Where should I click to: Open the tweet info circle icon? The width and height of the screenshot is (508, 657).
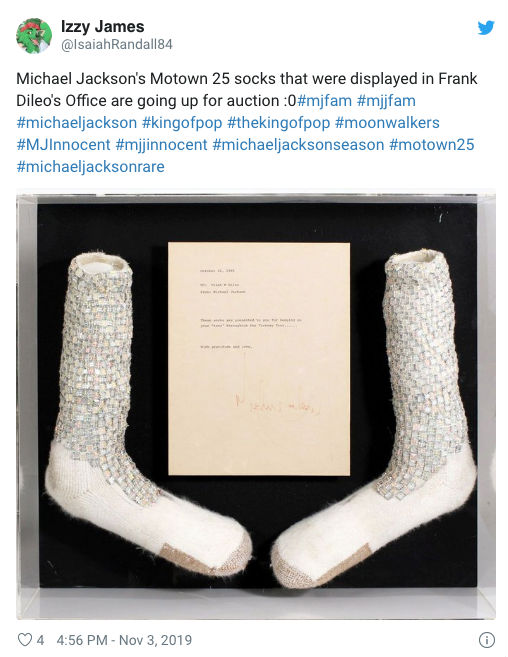(x=487, y=640)
